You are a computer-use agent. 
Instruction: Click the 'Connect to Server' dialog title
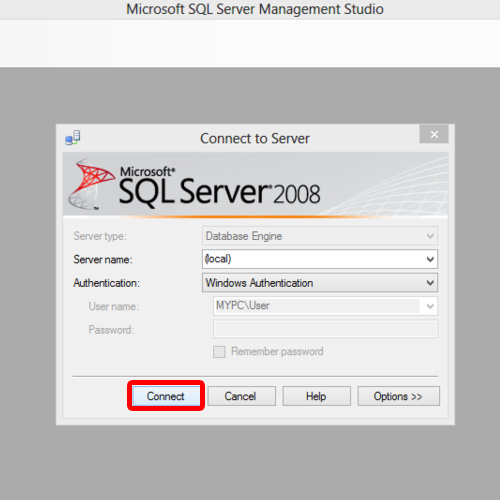(255, 138)
